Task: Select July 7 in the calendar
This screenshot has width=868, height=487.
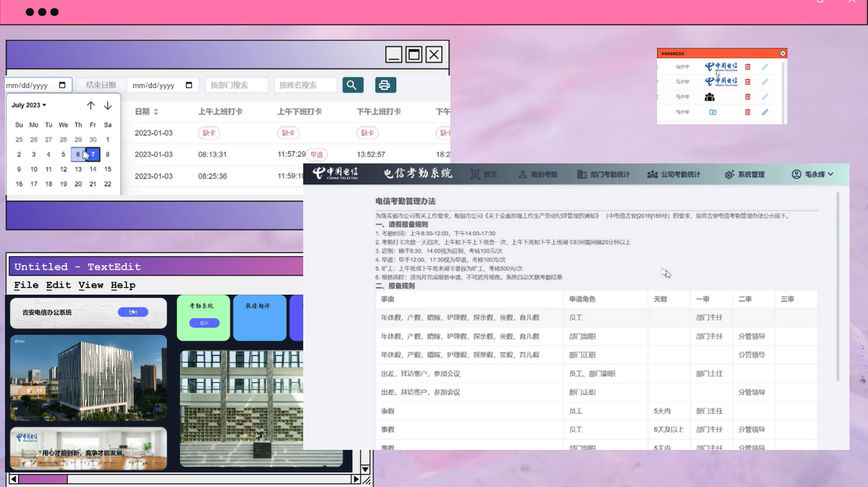Action: [93, 154]
